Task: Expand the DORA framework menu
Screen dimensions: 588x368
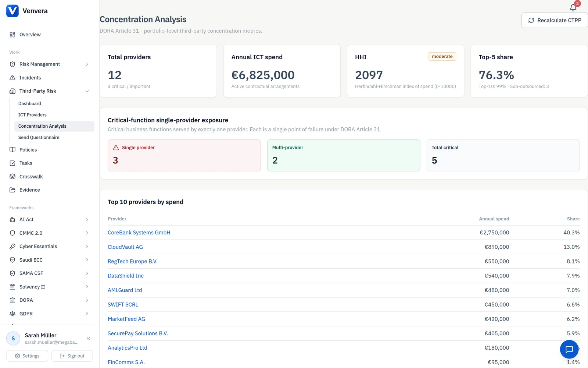Action: [x=87, y=300]
